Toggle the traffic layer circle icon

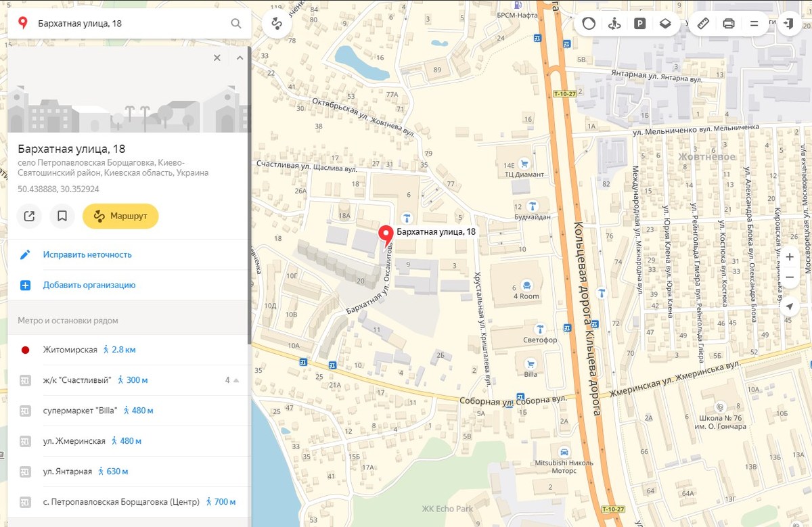pyautogui.click(x=589, y=24)
